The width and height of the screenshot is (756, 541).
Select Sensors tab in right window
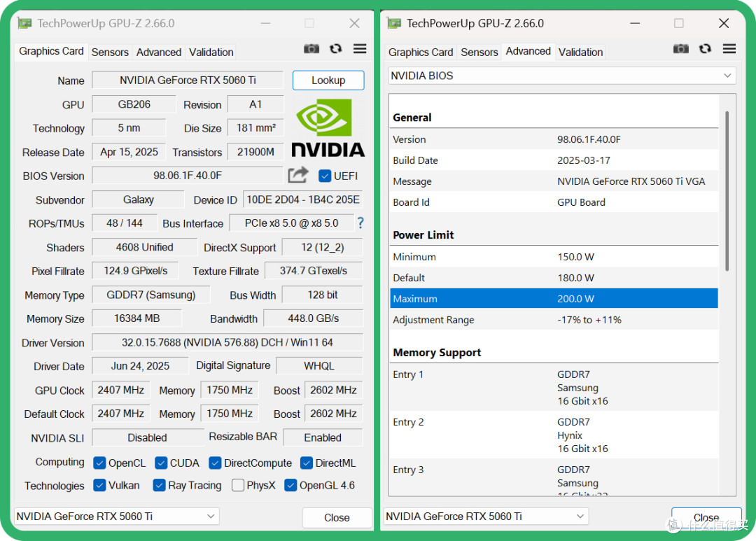(479, 52)
